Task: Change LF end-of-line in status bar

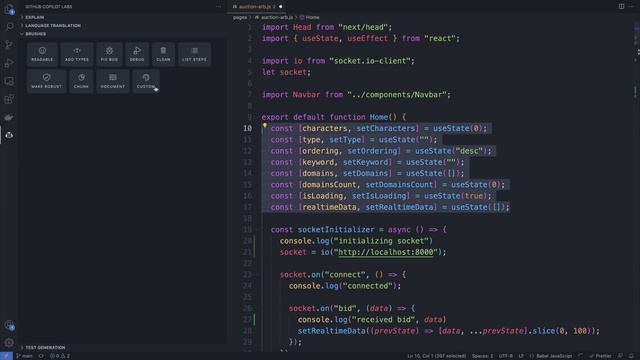Action: 521,356
